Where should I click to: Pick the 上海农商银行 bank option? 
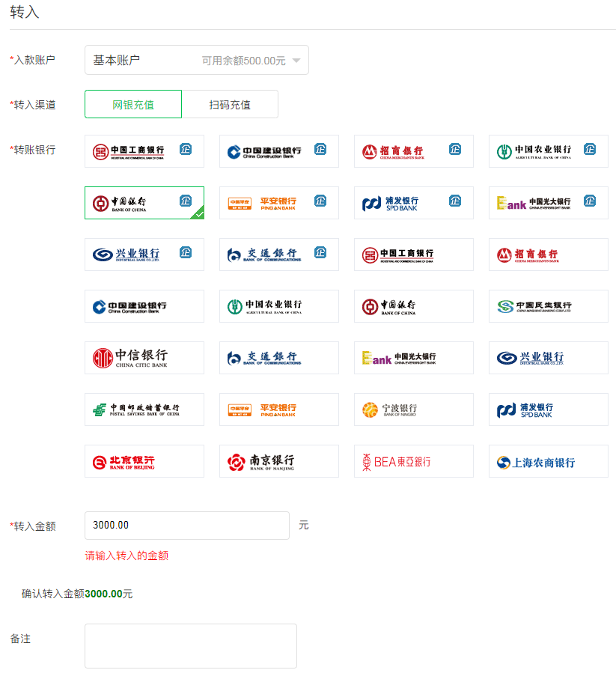pyautogui.click(x=549, y=461)
